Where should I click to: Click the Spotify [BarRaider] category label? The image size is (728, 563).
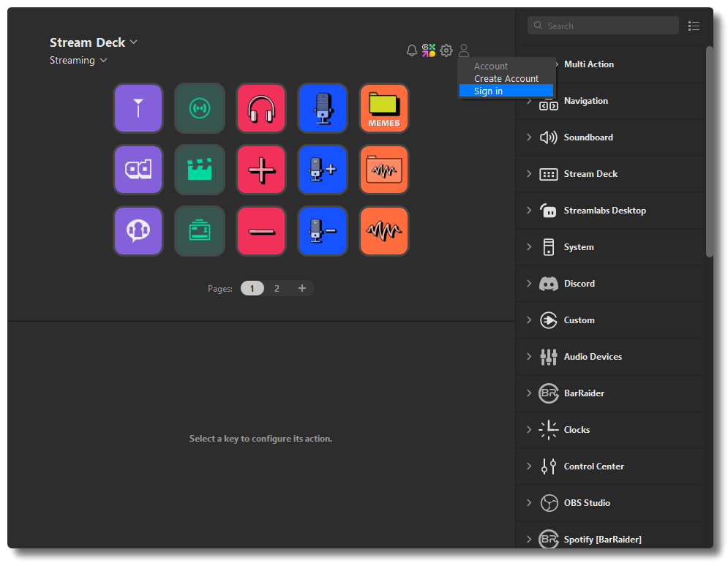coord(603,540)
